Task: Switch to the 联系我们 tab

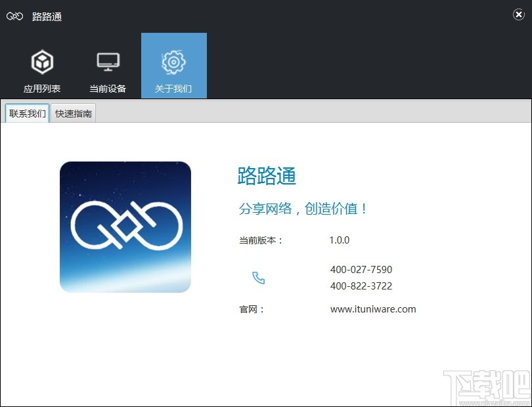Action: pyautogui.click(x=26, y=113)
